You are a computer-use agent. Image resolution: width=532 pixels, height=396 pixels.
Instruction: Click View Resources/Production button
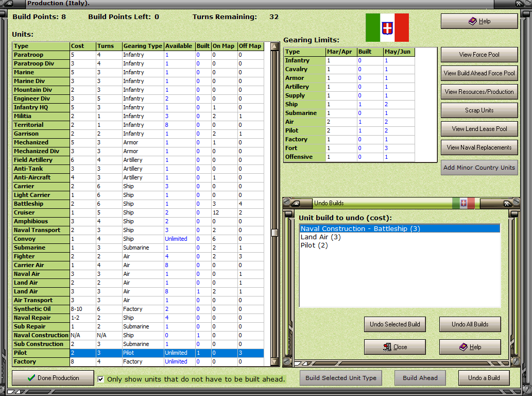479,92
